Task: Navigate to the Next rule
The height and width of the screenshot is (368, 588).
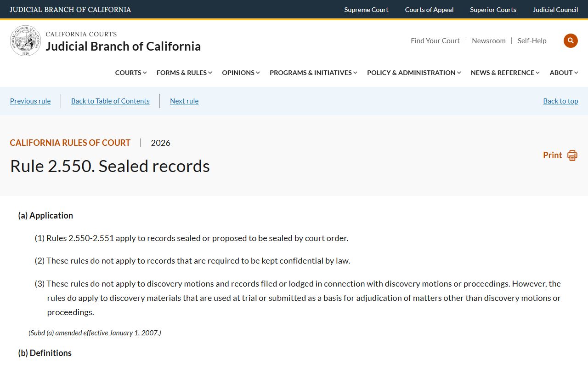Action: pyautogui.click(x=184, y=101)
